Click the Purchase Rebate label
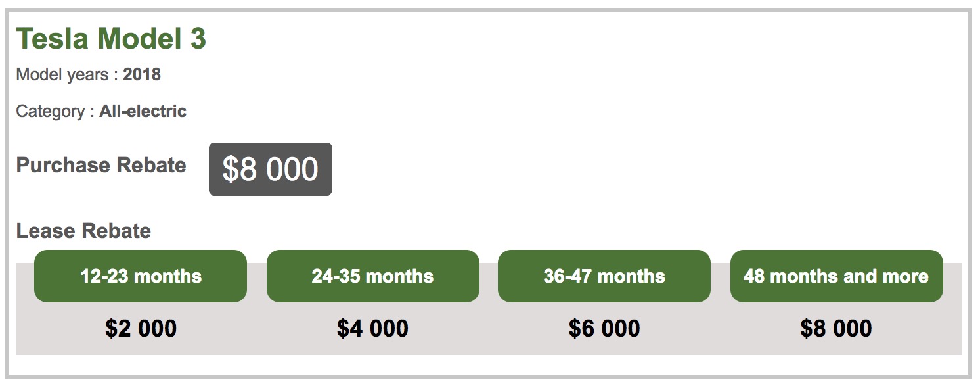 pos(101,165)
